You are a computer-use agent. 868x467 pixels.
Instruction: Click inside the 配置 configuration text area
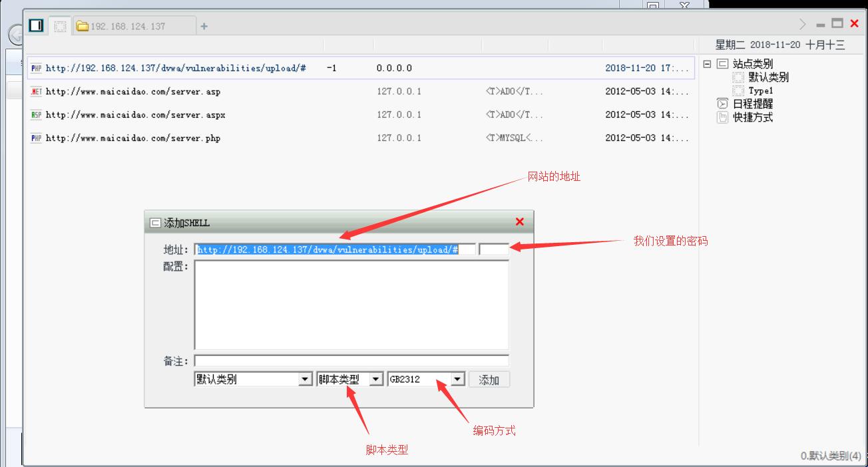point(351,305)
